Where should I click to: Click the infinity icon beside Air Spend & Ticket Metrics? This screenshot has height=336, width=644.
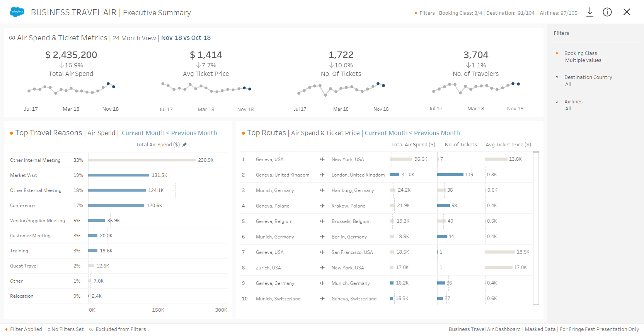[12, 38]
